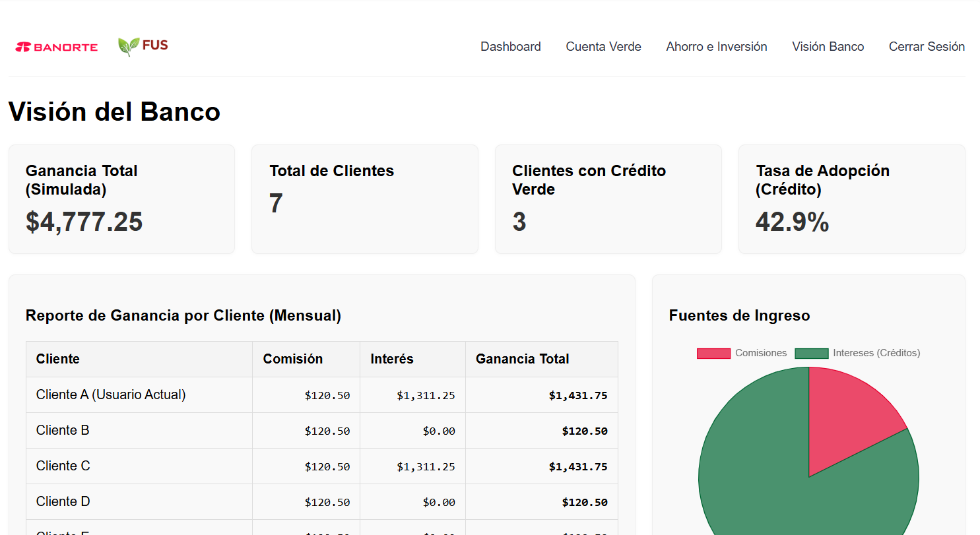980x535 pixels.
Task: Click the green credit clients value 3
Action: pos(519,222)
